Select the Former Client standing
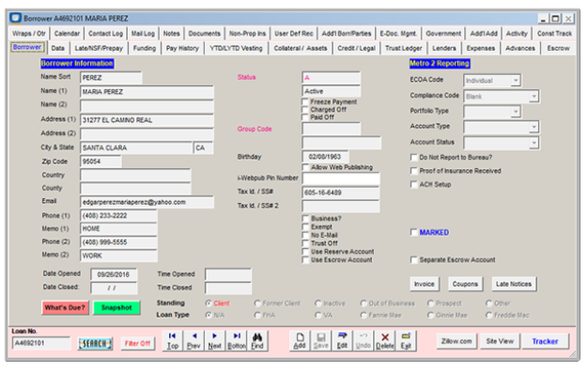Screen dimensions: 588x370 point(258,303)
